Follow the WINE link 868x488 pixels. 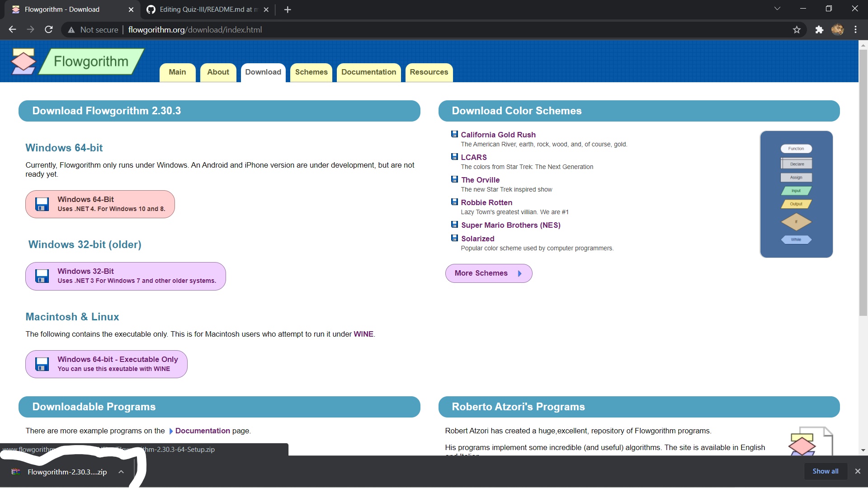point(363,334)
